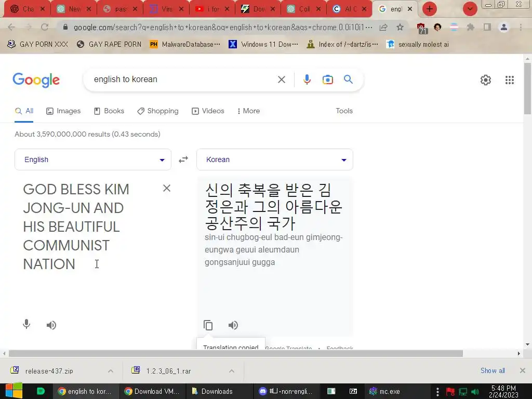Image resolution: width=532 pixels, height=399 pixels.
Task: Open the source language English dropdown
Action: (93, 159)
